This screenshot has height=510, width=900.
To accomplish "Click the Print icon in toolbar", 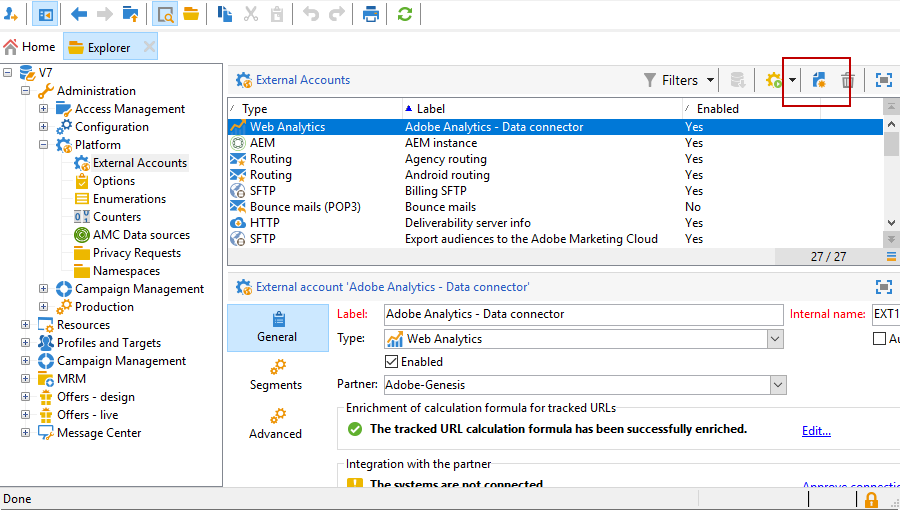I will coord(371,14).
